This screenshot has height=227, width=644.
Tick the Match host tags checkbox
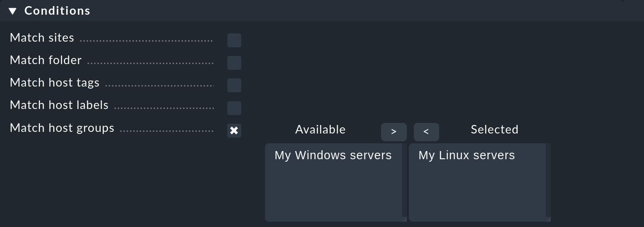(234, 85)
